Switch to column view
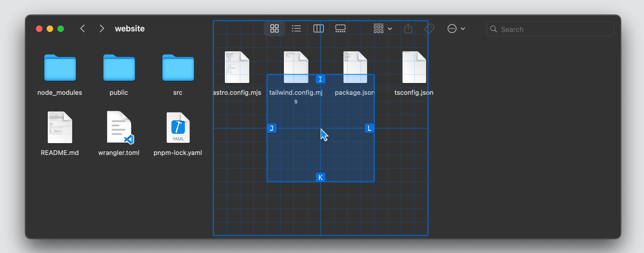644x253 pixels. click(x=319, y=28)
